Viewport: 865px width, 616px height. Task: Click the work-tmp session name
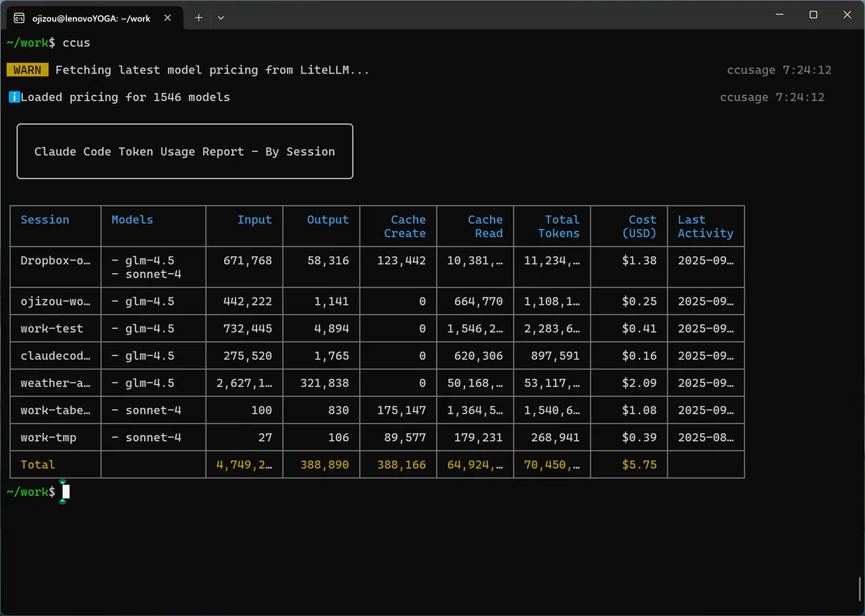click(48, 437)
